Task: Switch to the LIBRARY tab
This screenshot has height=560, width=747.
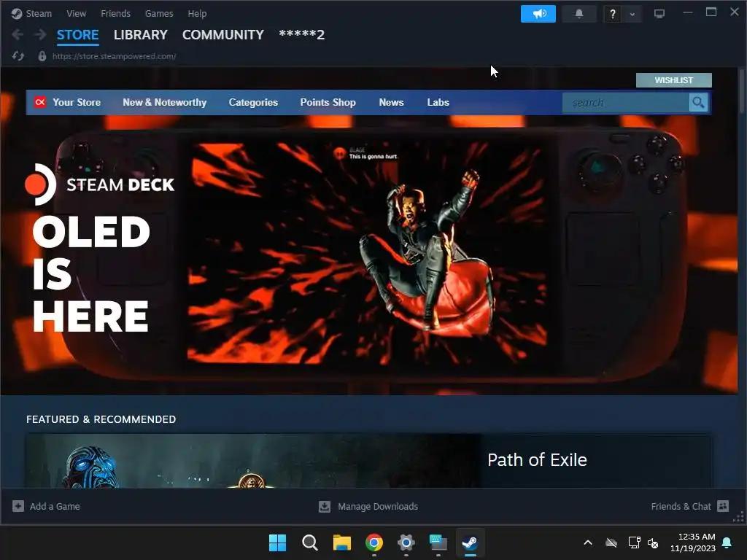Action: click(x=141, y=35)
